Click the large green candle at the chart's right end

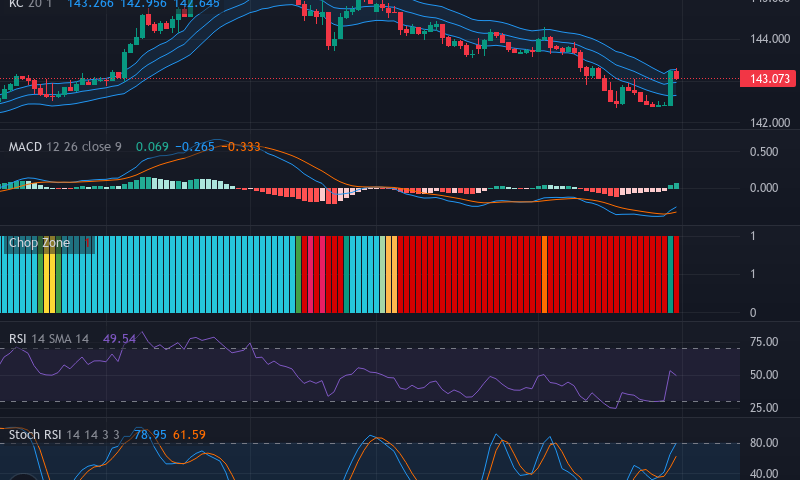pyautogui.click(x=670, y=88)
